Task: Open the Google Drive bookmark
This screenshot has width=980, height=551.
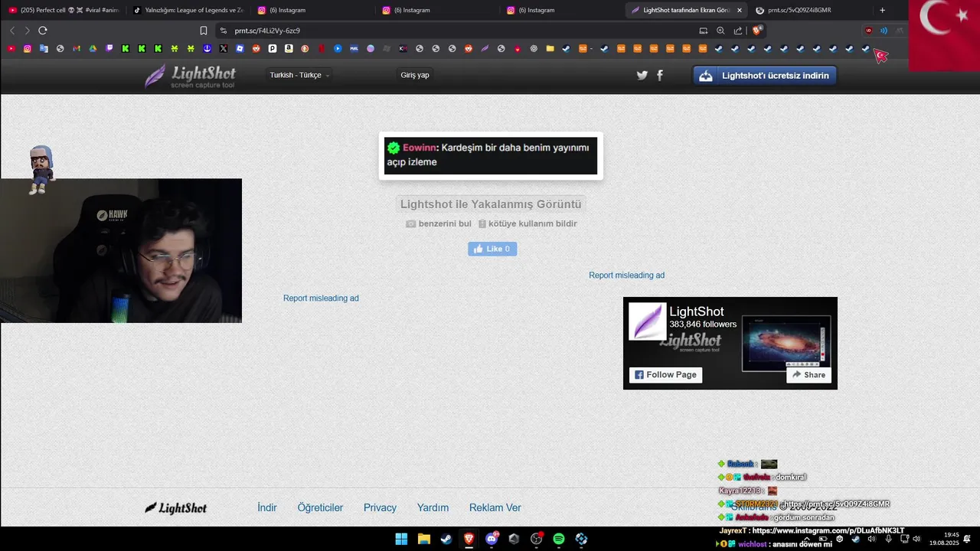Action: pyautogui.click(x=93, y=48)
